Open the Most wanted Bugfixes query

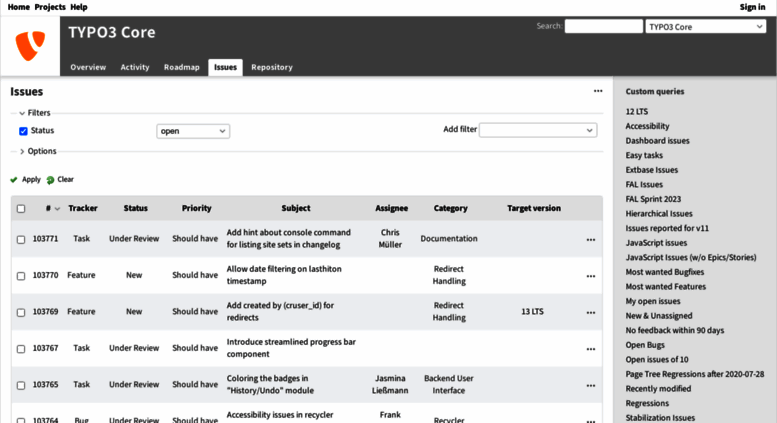665,272
